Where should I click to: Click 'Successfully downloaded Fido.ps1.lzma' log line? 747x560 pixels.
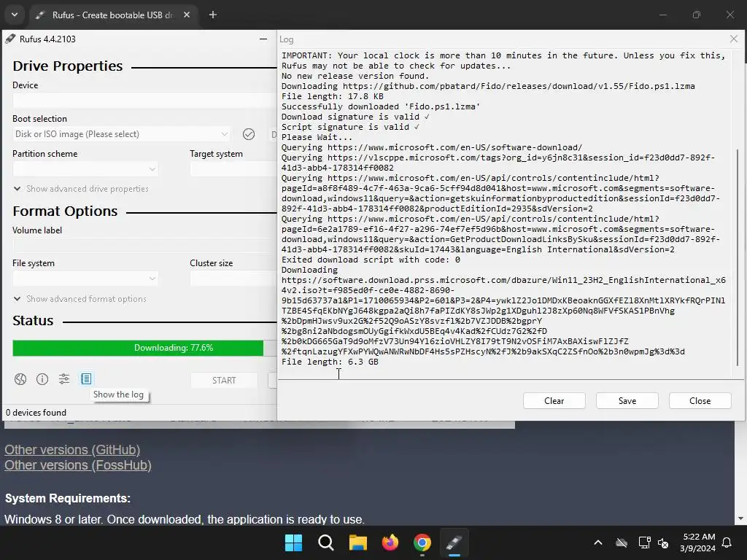point(381,106)
